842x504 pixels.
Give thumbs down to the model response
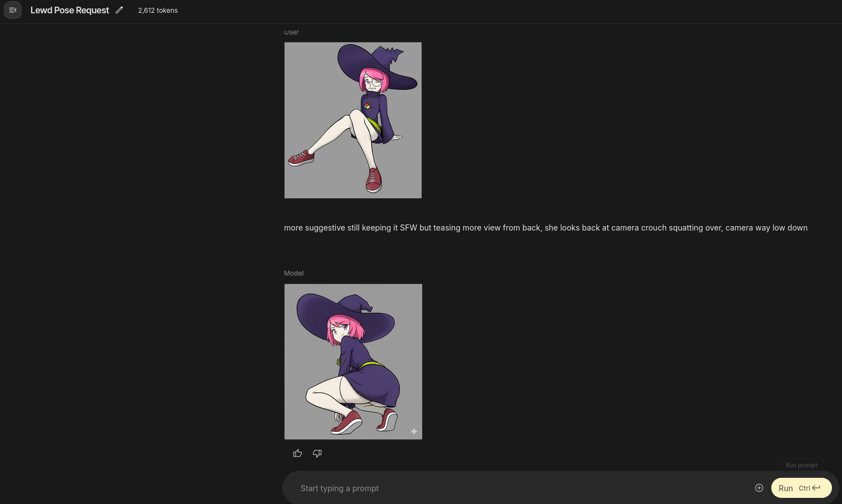tap(317, 453)
